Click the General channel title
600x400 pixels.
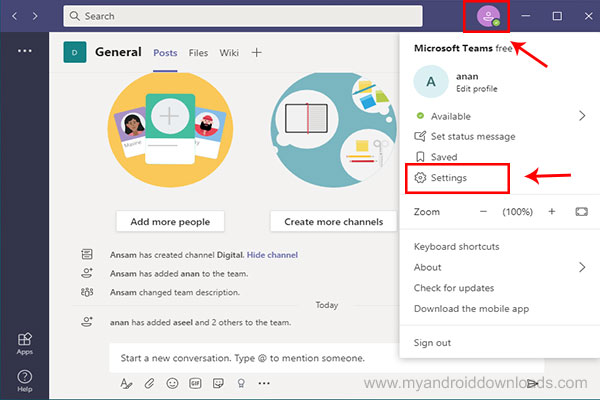(x=118, y=52)
